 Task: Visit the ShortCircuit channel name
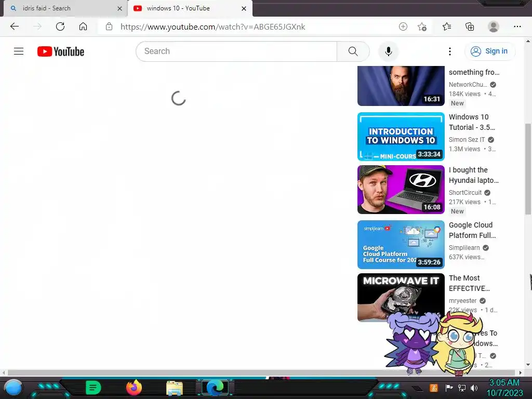tap(465, 192)
